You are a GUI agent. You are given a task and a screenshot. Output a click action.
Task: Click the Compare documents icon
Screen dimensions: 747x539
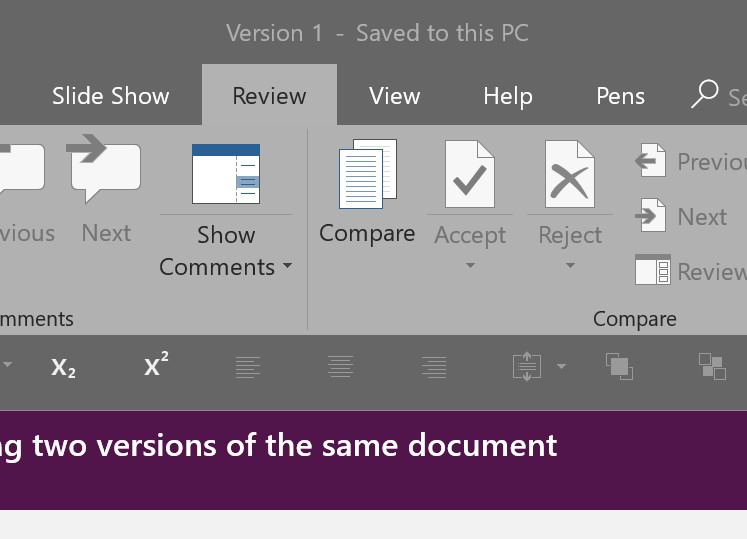(x=367, y=175)
